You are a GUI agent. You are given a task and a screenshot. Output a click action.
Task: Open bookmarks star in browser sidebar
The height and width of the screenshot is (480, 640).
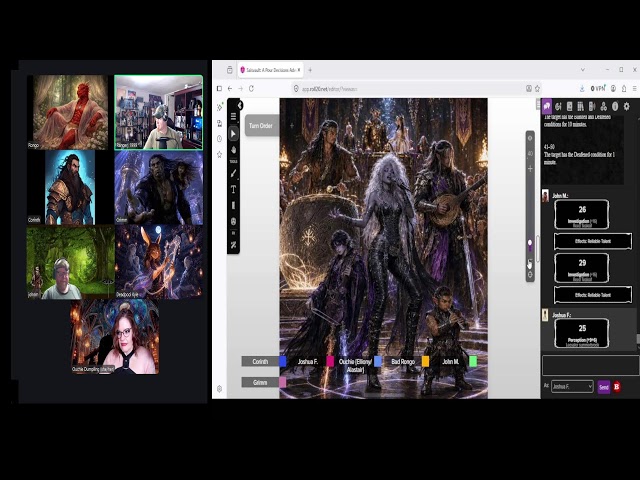[x=220, y=154]
